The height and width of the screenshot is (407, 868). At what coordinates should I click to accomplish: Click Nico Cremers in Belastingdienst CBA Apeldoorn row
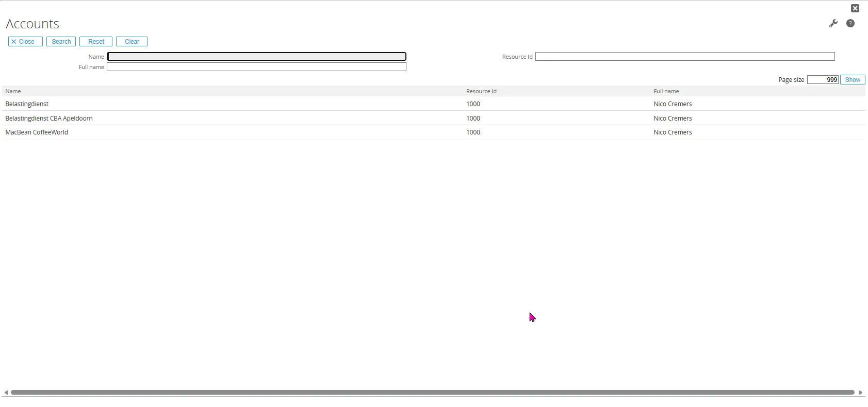pyautogui.click(x=673, y=118)
